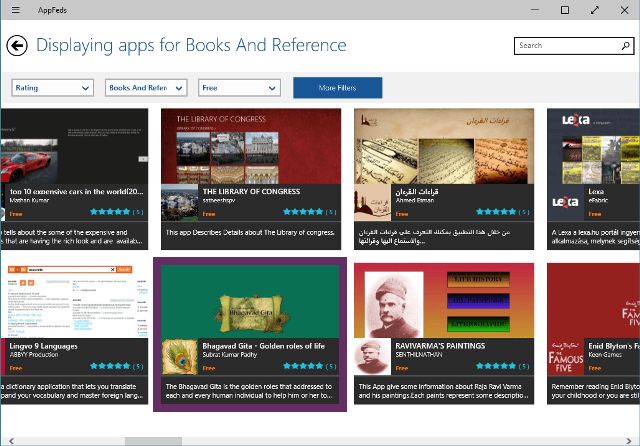Click RAVIVARMA'S PAINTINGS title

click(440, 346)
